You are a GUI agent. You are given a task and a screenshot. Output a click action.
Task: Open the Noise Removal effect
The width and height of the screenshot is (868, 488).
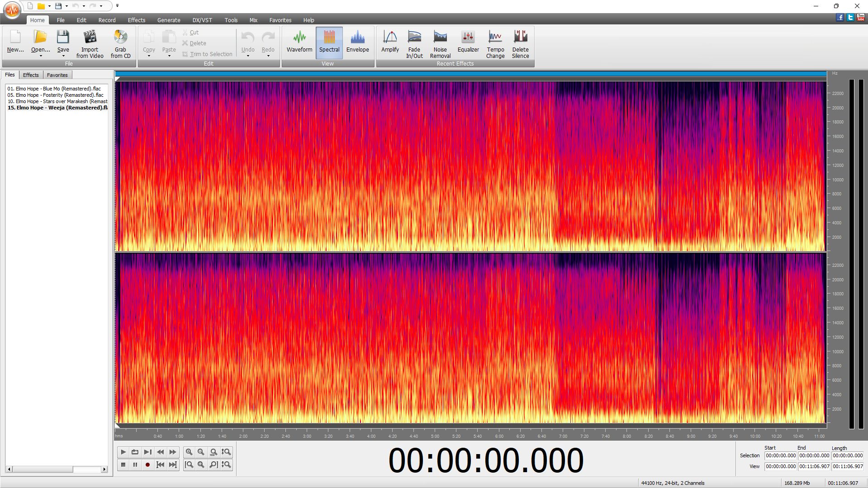click(440, 43)
